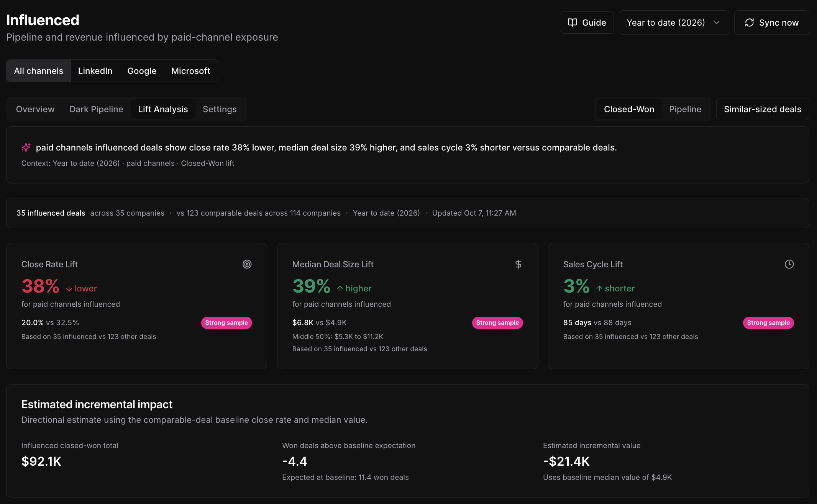The height and width of the screenshot is (504, 817).
Task: Select the Lift Analysis tab
Action: pyautogui.click(x=163, y=109)
